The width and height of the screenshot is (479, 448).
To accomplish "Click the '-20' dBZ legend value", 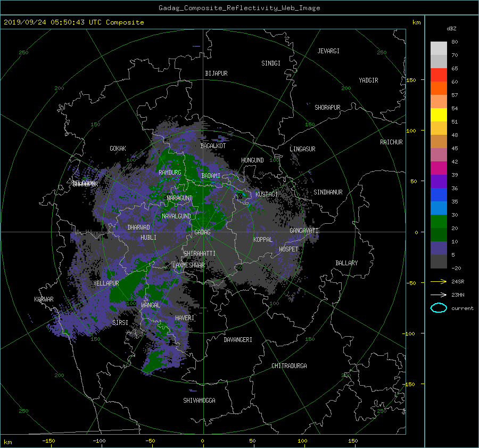I will pos(456,268).
